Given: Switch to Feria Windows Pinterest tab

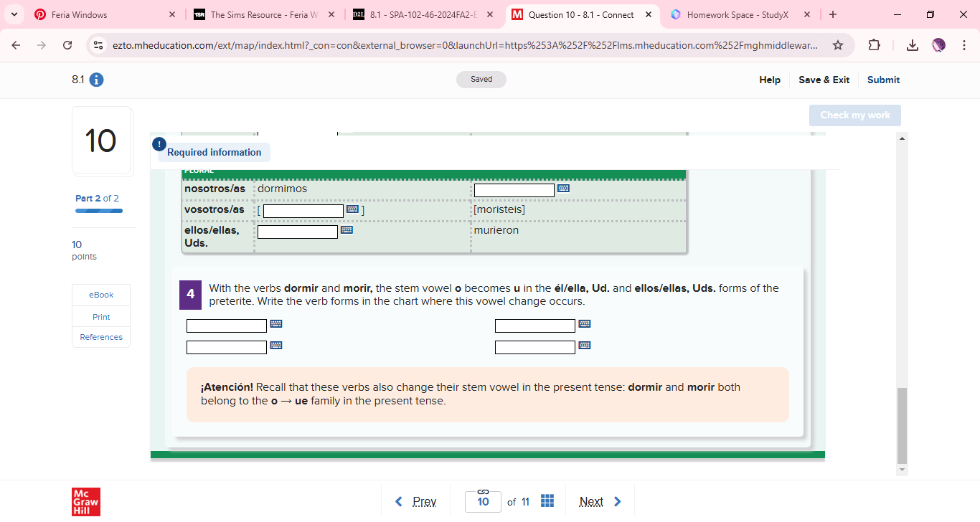Looking at the screenshot, I should [104, 14].
